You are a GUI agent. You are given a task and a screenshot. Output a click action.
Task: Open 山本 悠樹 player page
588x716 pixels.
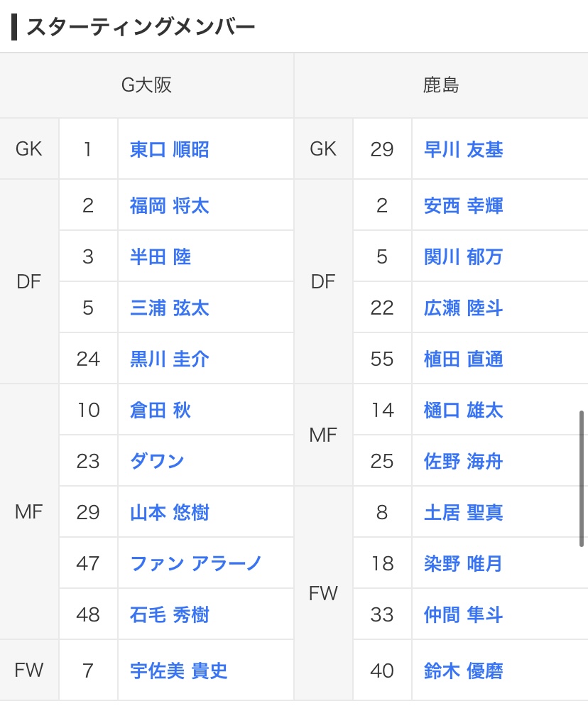point(169,512)
